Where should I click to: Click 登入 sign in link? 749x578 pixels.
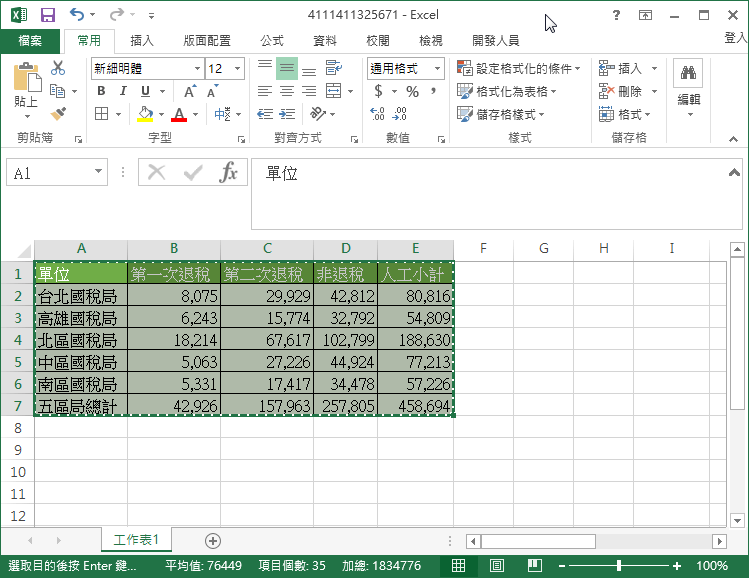coord(736,38)
